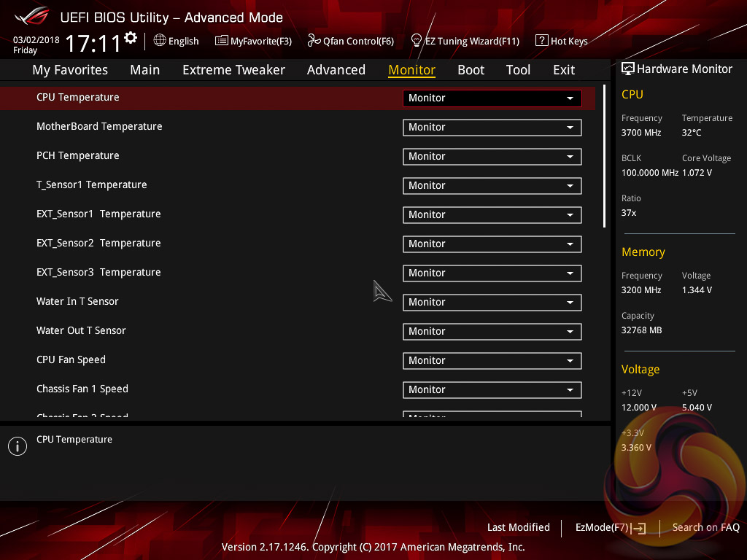Click the 03/02/2018 date text

[36, 40]
